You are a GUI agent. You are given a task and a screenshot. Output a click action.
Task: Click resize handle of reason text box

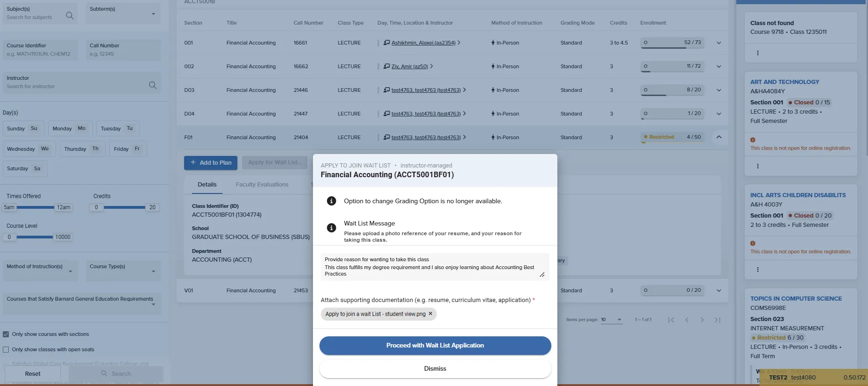click(542, 275)
